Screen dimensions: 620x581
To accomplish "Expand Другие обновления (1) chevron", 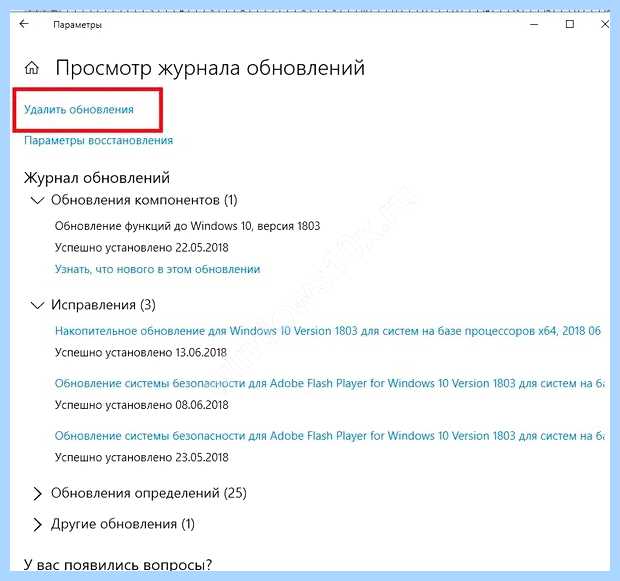I will [x=37, y=524].
